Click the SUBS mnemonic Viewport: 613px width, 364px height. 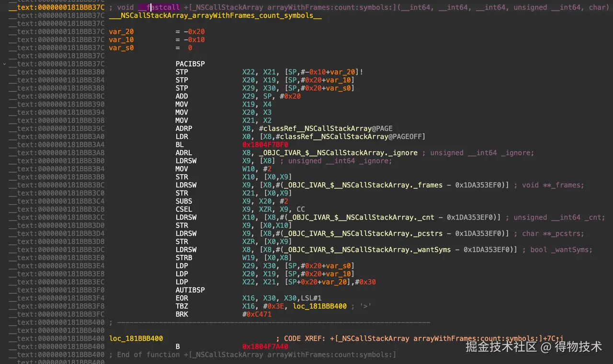184,201
